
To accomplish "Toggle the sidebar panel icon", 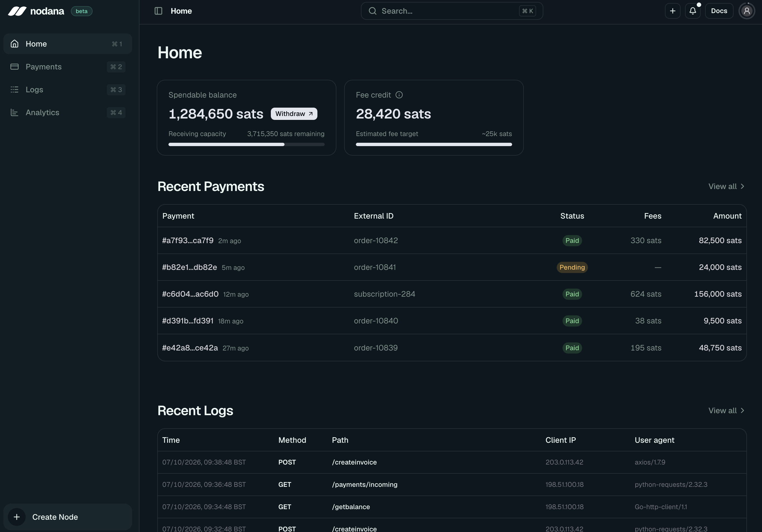I will point(158,11).
